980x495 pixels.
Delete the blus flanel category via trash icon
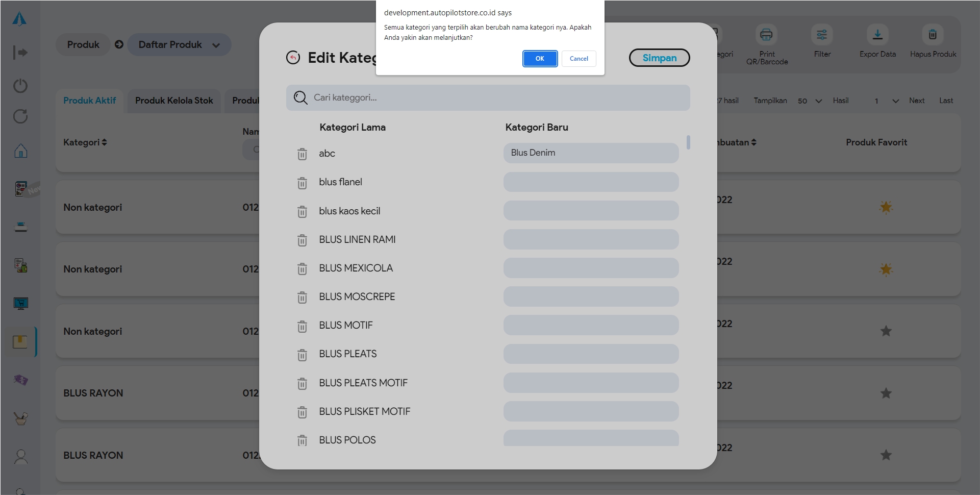tap(302, 183)
